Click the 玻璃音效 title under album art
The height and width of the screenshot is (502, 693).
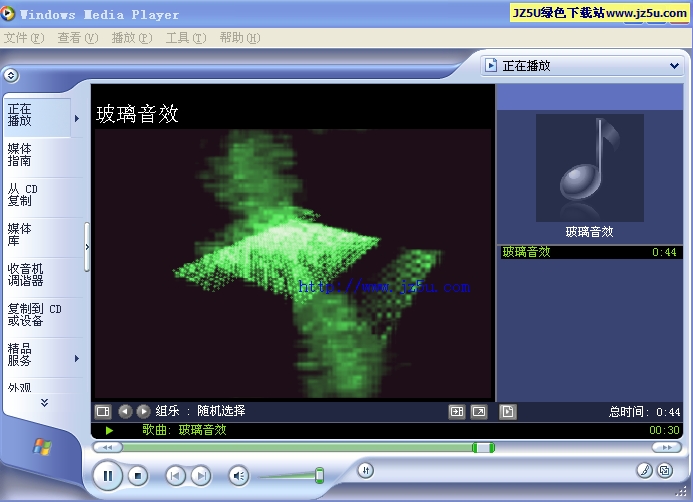pos(590,232)
